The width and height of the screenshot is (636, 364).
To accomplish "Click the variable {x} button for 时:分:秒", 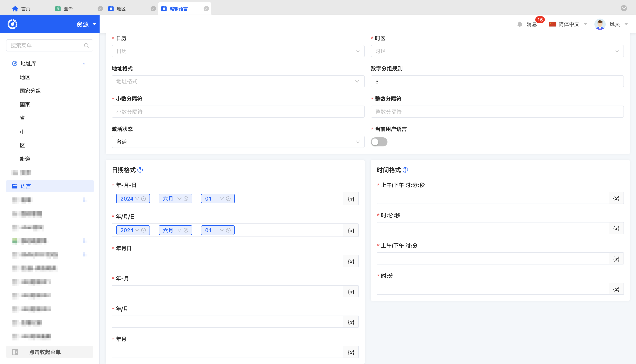I will 616,229.
